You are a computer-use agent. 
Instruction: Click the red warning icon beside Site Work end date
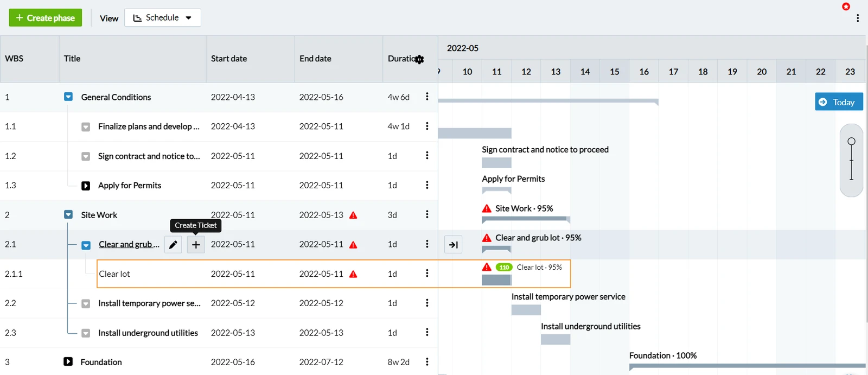pos(353,215)
